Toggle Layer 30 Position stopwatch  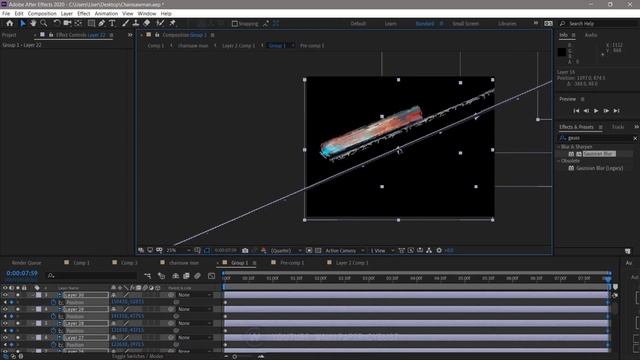53,302
